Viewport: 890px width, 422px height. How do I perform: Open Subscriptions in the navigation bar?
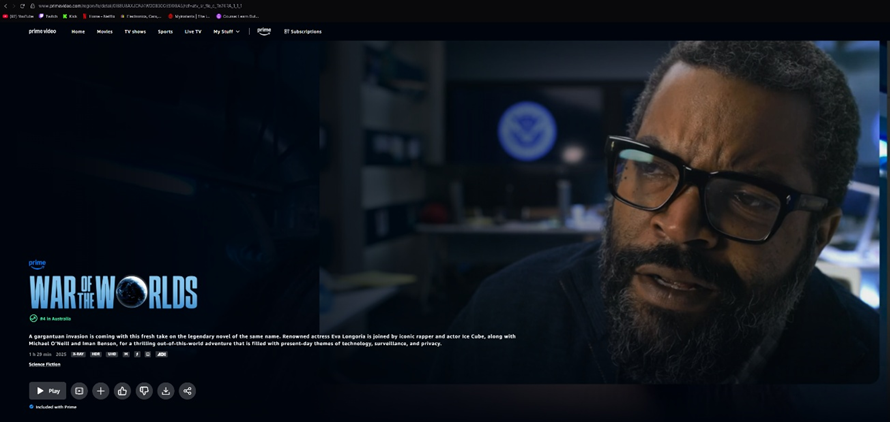(x=303, y=32)
